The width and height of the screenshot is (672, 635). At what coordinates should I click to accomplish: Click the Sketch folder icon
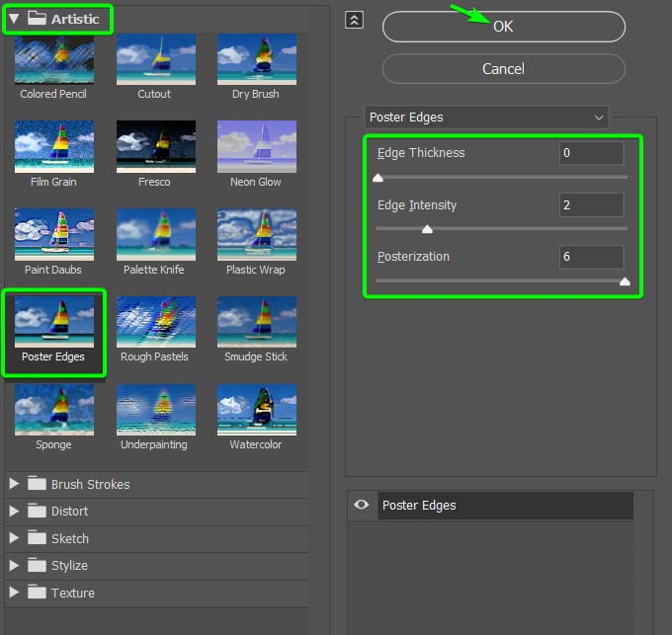point(37,538)
